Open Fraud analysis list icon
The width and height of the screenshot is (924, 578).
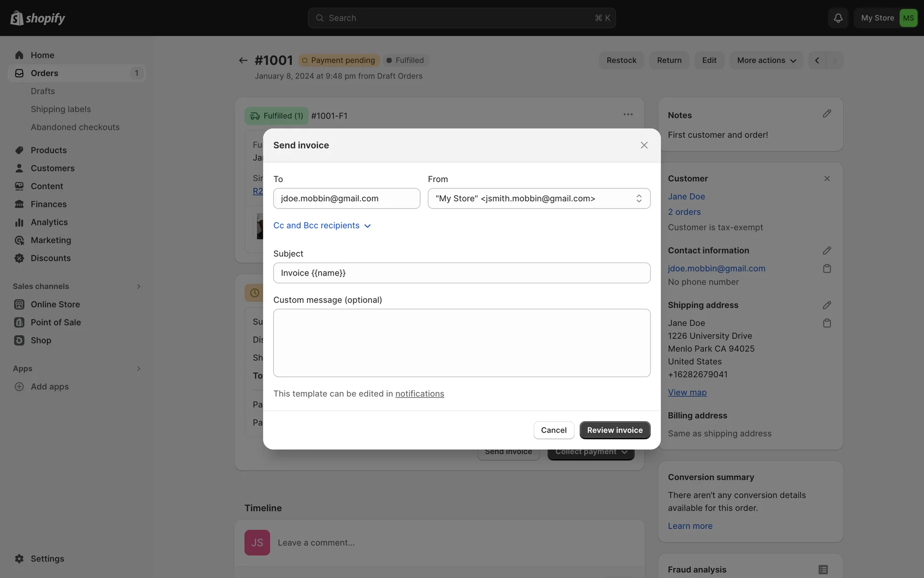coord(823,569)
